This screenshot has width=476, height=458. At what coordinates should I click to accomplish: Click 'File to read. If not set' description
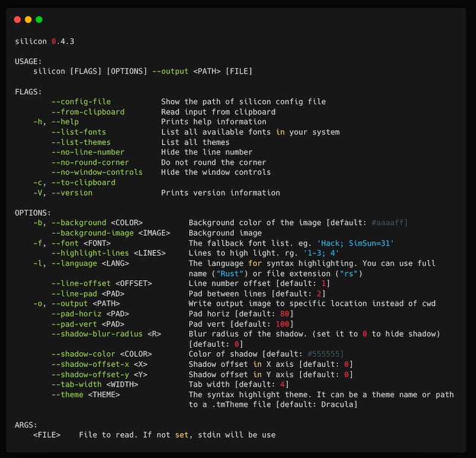133,435
